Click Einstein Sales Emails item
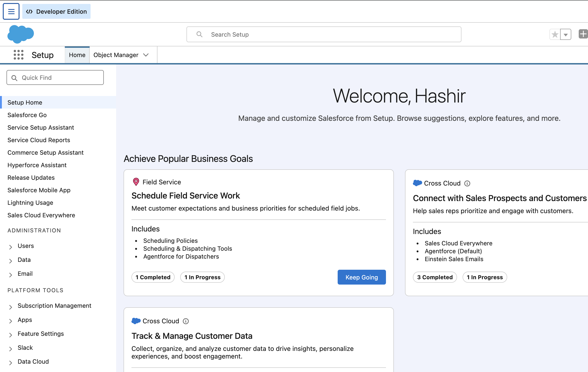 454,259
